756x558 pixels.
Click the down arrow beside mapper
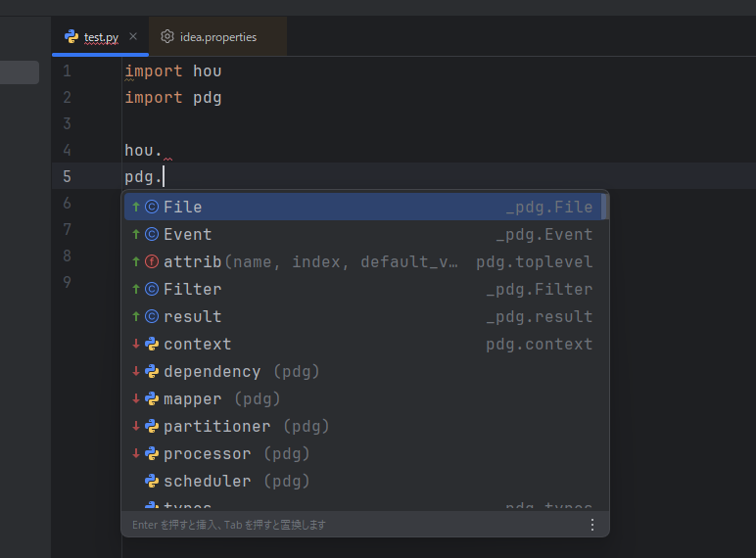(x=136, y=398)
